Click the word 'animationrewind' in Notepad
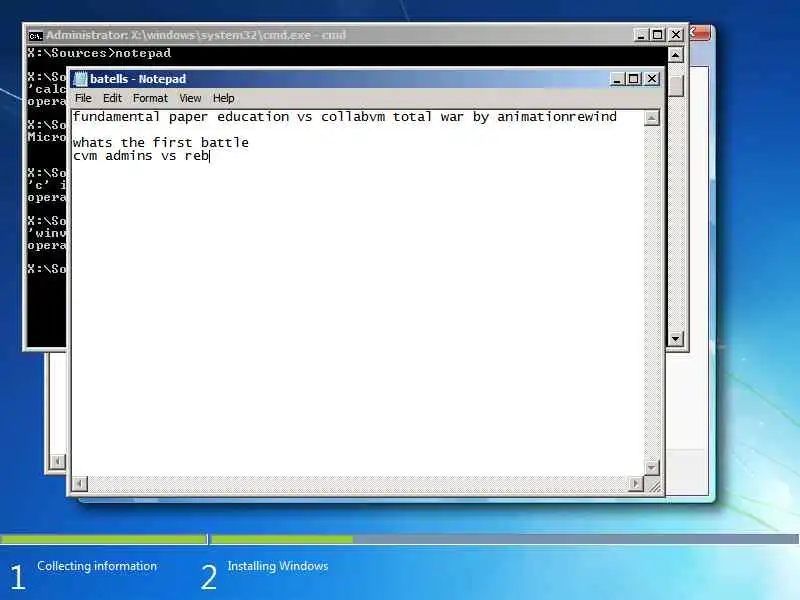This screenshot has width=800, height=600. click(557, 117)
